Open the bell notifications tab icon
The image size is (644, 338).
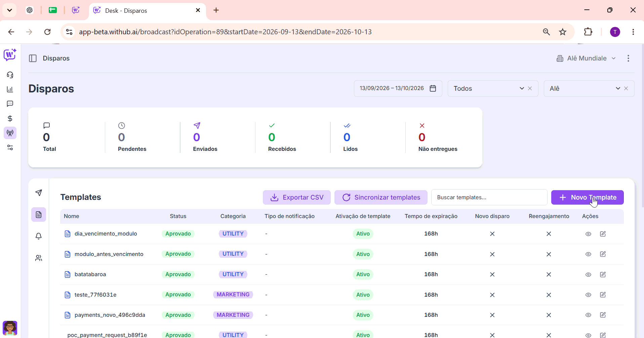pyautogui.click(x=39, y=236)
